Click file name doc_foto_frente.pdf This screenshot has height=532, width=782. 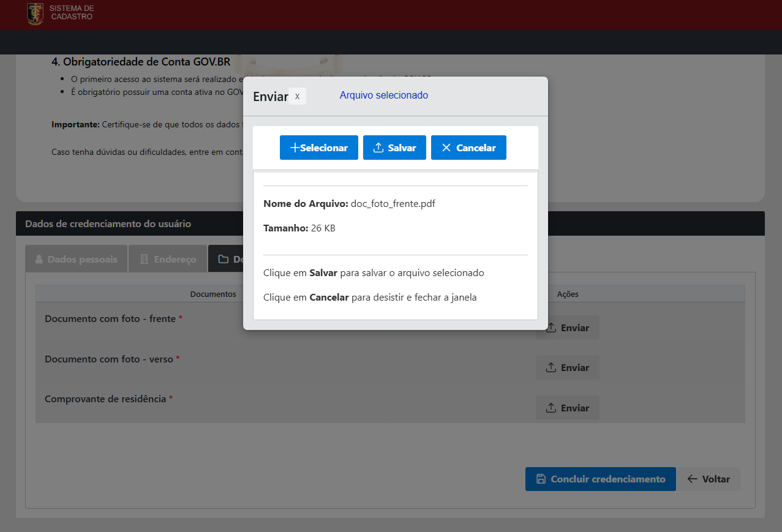[x=393, y=204]
